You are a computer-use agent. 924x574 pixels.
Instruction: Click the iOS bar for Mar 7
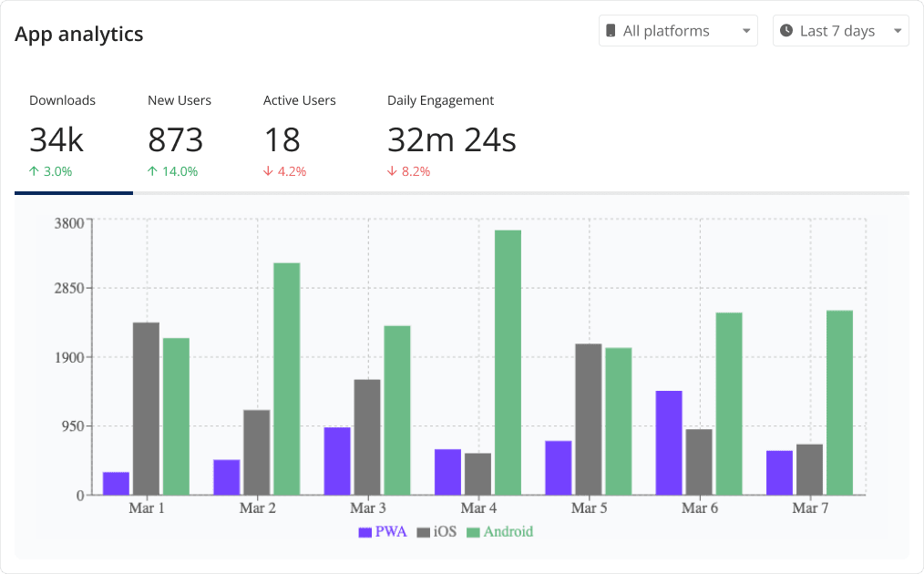(810, 470)
